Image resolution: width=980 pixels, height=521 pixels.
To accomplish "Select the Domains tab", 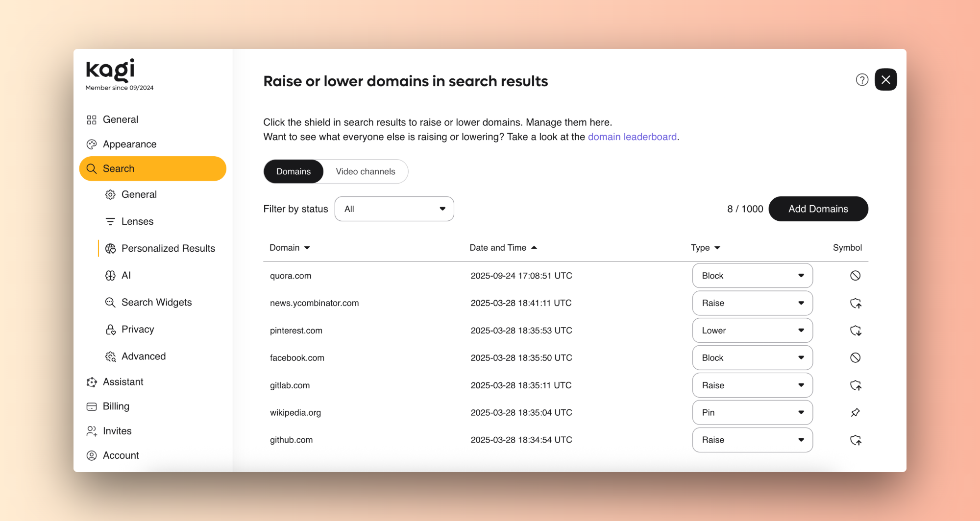I will tap(293, 171).
